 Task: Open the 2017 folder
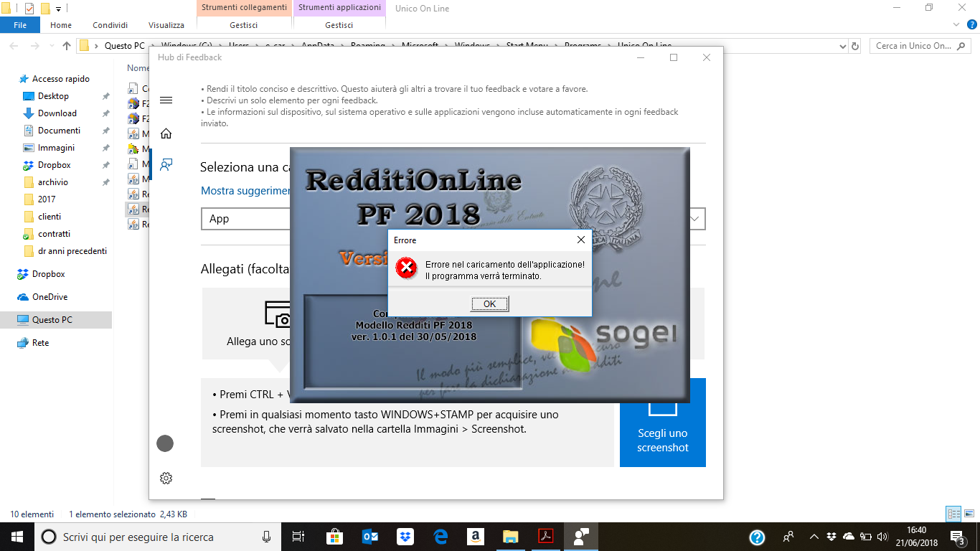[47, 199]
